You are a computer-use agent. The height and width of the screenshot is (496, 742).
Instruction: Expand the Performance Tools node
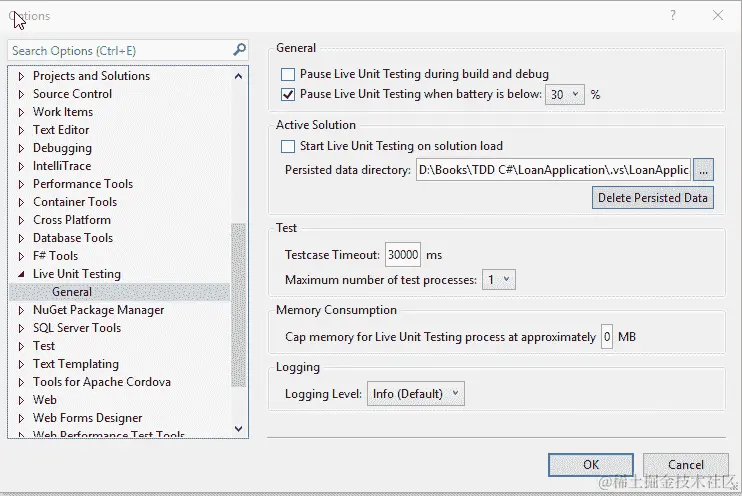coord(21,184)
